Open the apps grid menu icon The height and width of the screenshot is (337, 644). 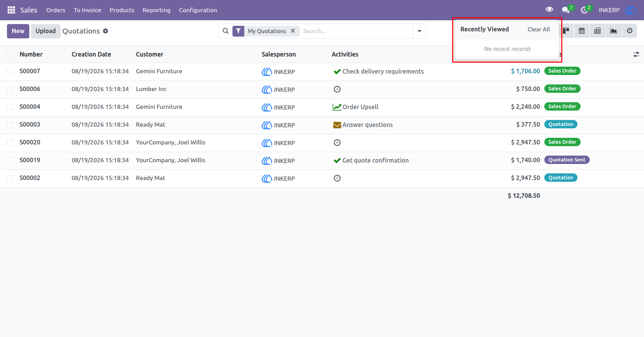(11, 10)
